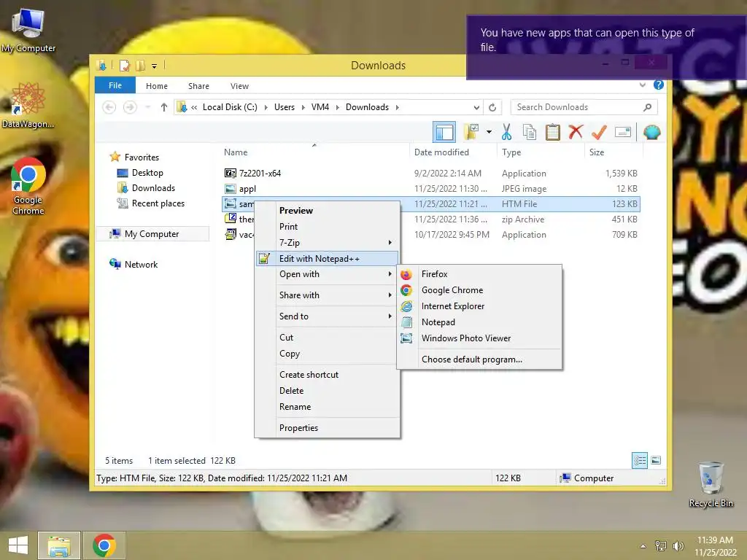Select Internet Explorer in Open with submenu

coord(479,306)
